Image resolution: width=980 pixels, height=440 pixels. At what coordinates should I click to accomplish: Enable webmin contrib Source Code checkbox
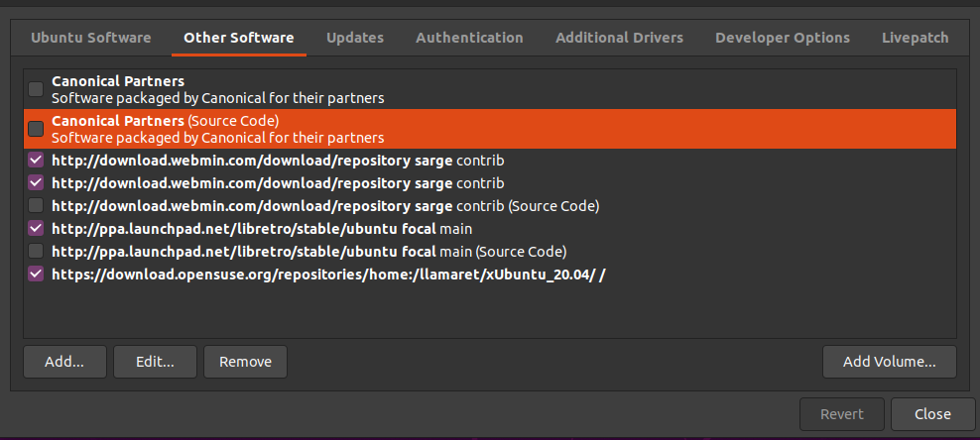tap(36, 205)
